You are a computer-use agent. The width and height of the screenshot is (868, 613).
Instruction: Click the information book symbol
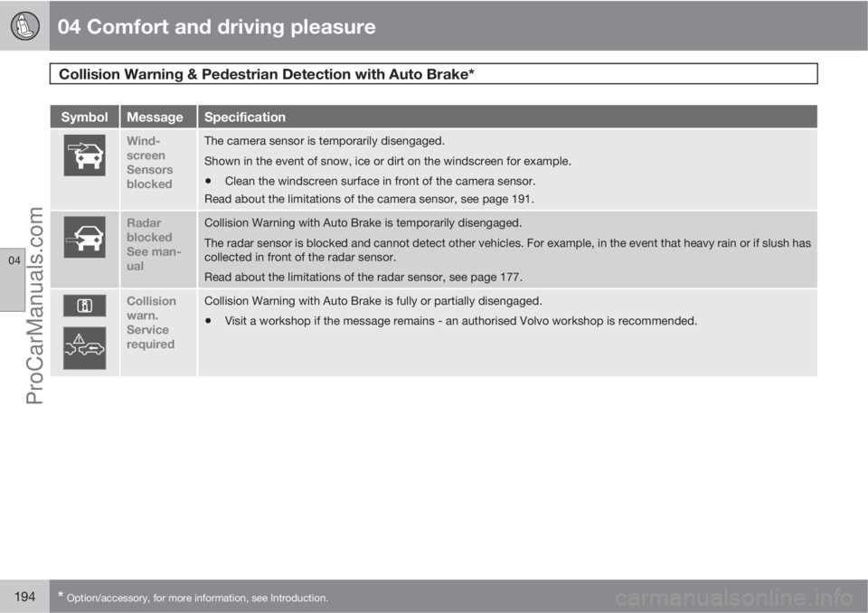tap(84, 305)
